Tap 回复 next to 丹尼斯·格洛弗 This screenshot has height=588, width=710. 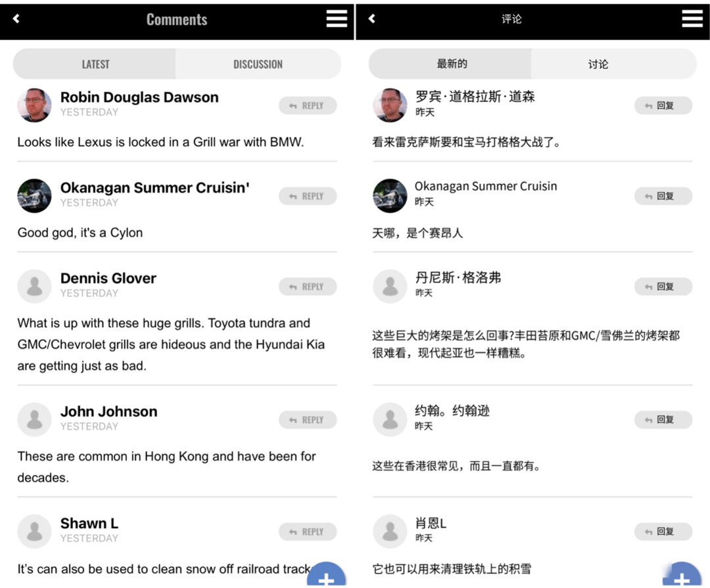coord(663,286)
